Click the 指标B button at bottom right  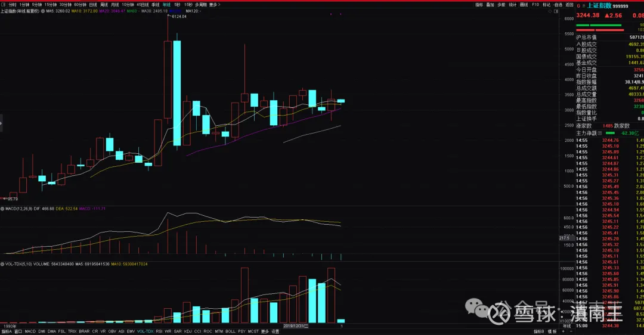click(x=539, y=331)
